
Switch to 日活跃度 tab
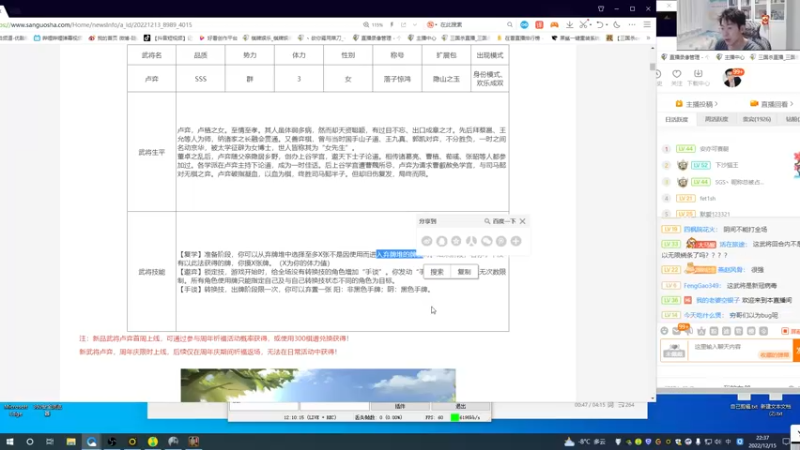[x=677, y=119]
